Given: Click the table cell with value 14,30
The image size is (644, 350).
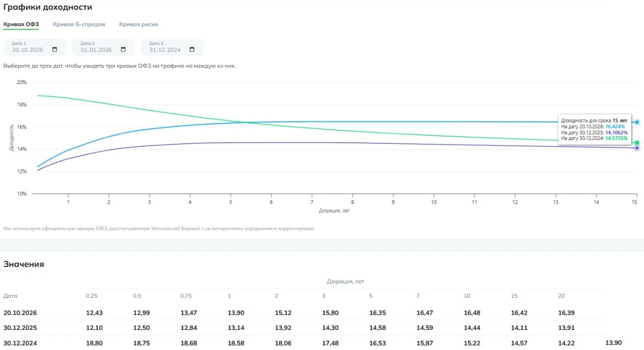Looking at the screenshot, I should pos(331,328).
